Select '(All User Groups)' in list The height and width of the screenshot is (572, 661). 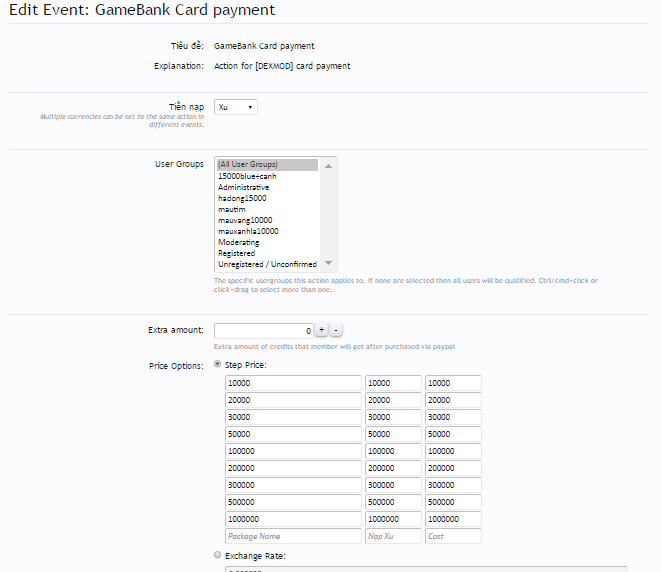click(266, 165)
